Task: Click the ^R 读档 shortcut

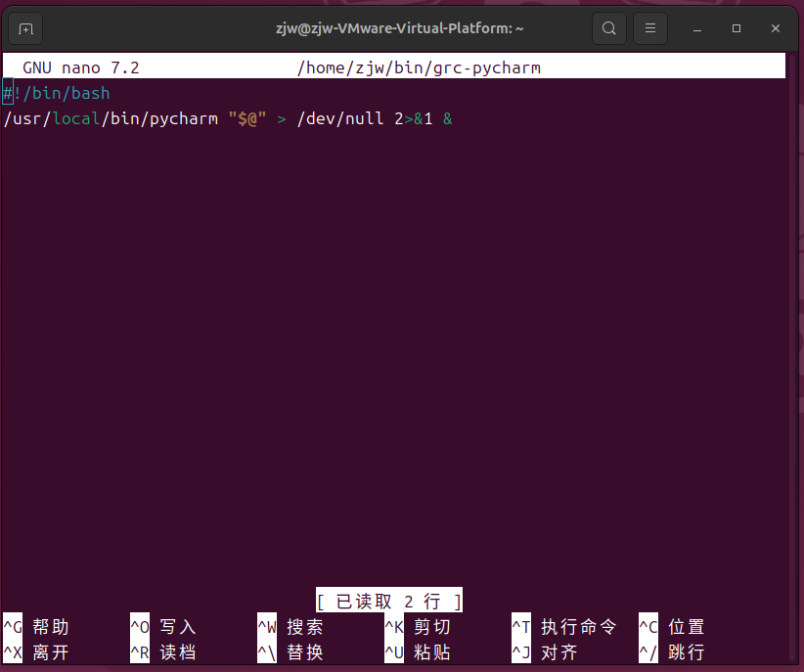Action: 163,652
